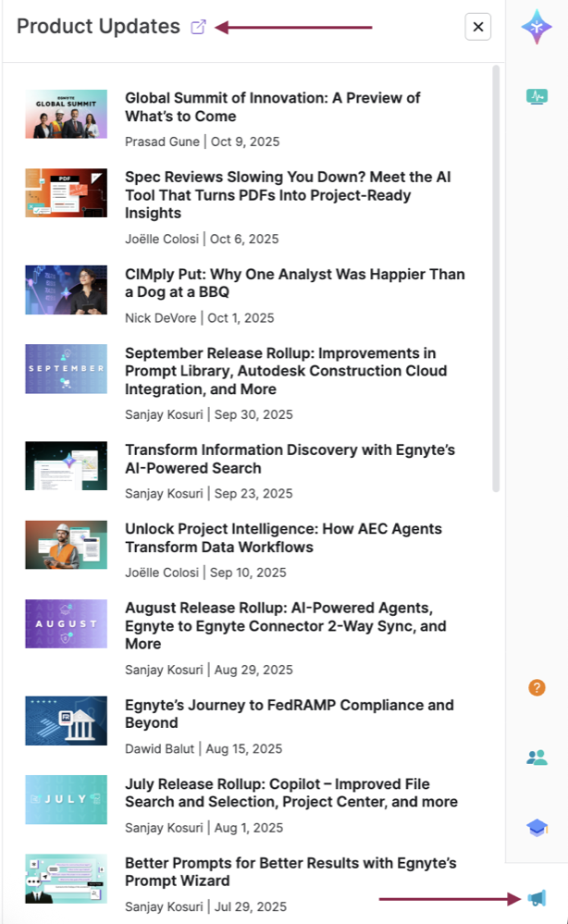The image size is (568, 924).
Task: Open September Release Rollup article
Action: (286, 371)
